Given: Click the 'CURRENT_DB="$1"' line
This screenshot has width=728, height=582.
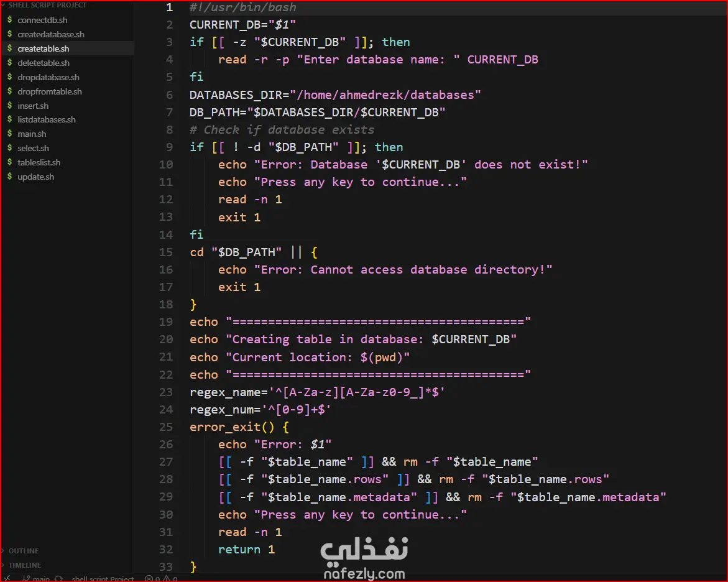Looking at the screenshot, I should 243,25.
